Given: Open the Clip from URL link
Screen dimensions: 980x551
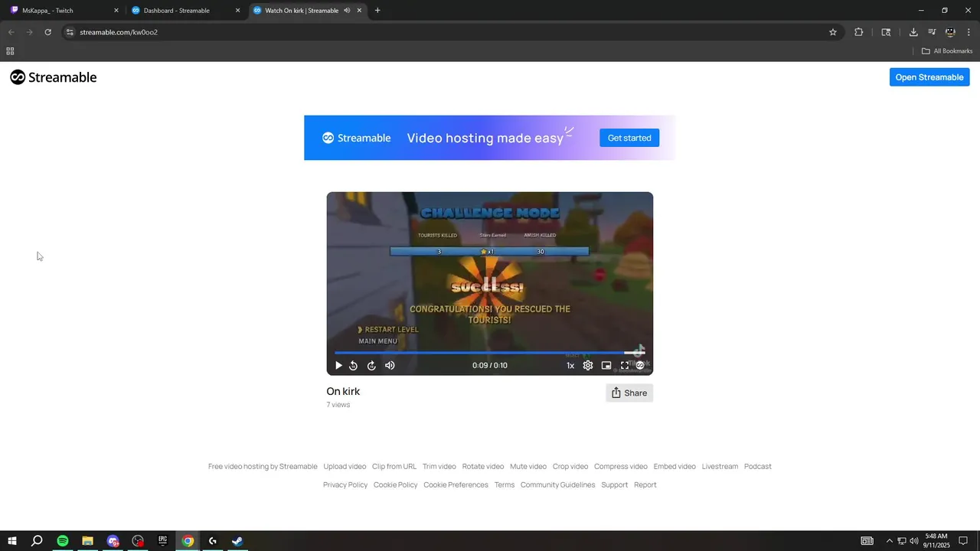Looking at the screenshot, I should click(x=394, y=466).
